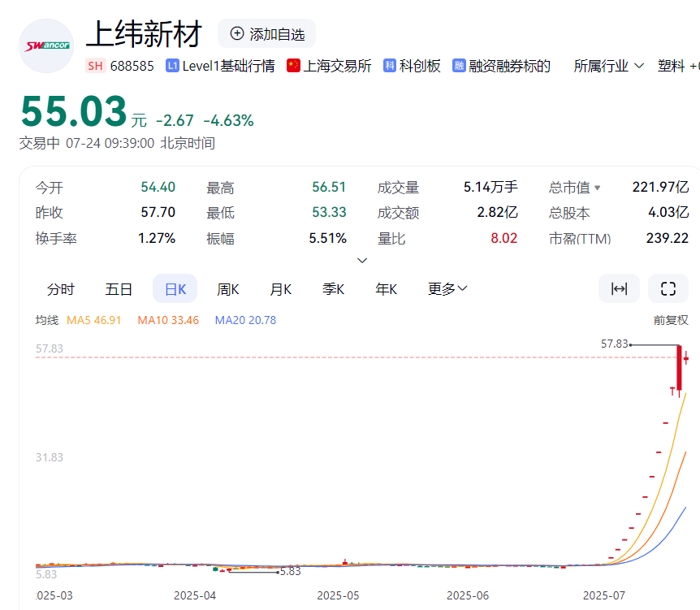The width and height of the screenshot is (700, 610).
Task: Click the 均线 label
Action: pyautogui.click(x=47, y=320)
